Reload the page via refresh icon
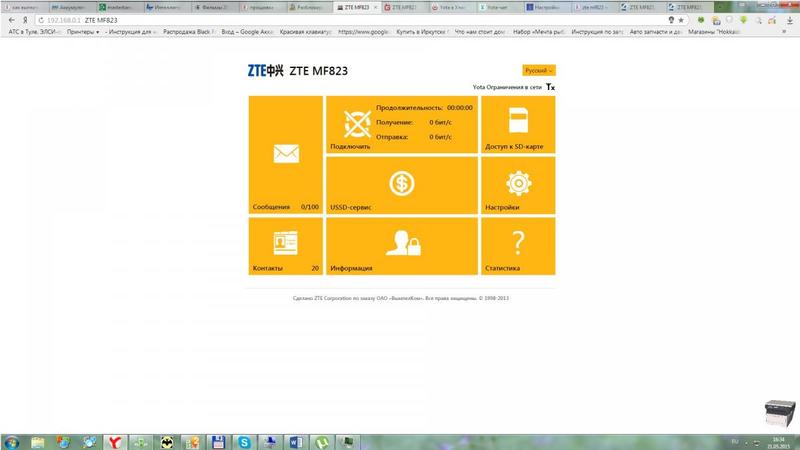This screenshot has width=800, height=450. [x=41, y=20]
